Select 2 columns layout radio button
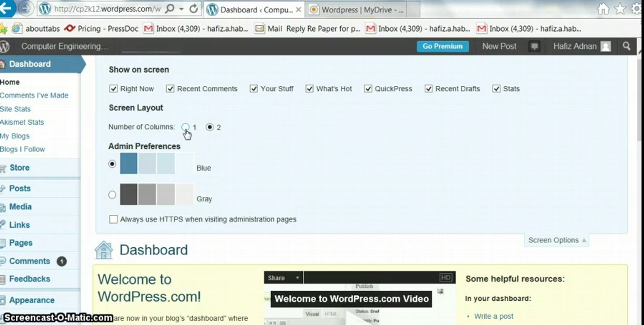Screen dimensions: 644x325 tap(209, 127)
